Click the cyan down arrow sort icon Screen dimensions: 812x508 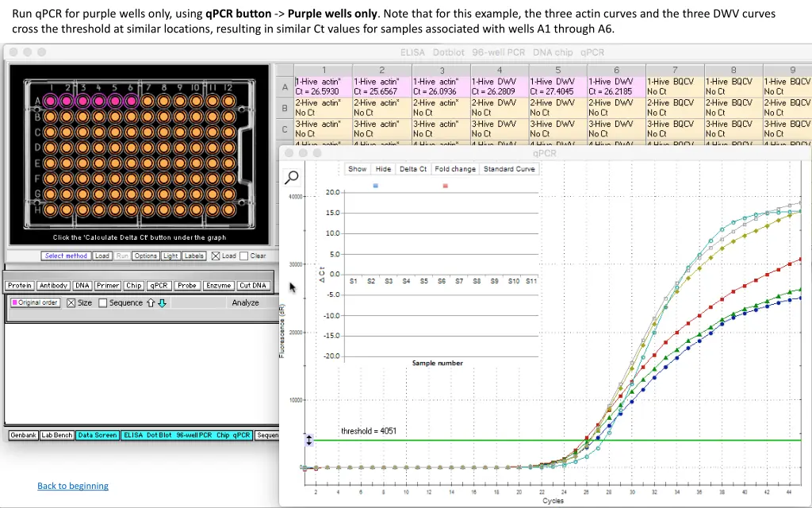point(162,302)
